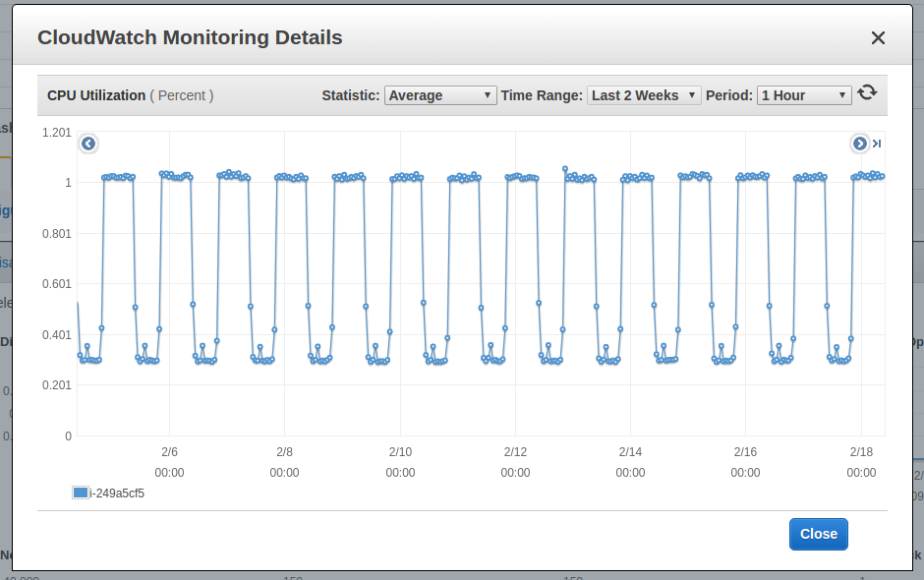Click the Time Range: label
Image resolution: width=924 pixels, height=580 pixels.
point(542,95)
